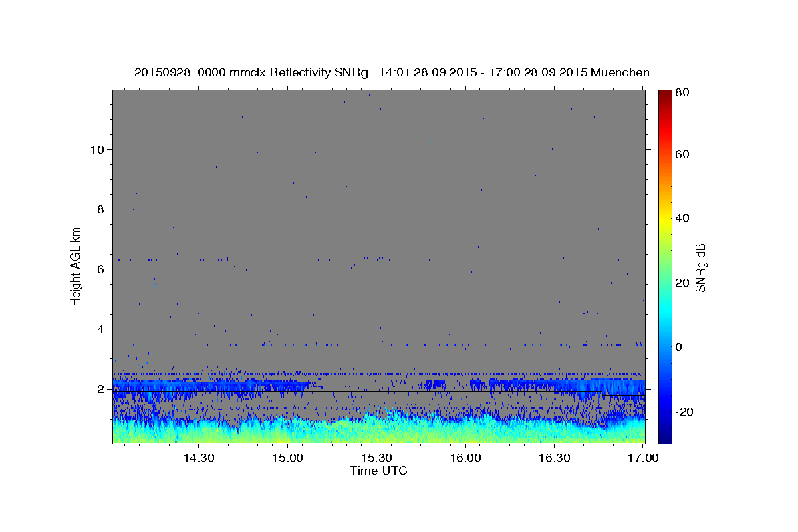Click the plot title '20150928_0000.mmclx Reflectivity SNRg'
Image resolution: width=798 pixels, height=532 pixels.
pyautogui.click(x=251, y=72)
